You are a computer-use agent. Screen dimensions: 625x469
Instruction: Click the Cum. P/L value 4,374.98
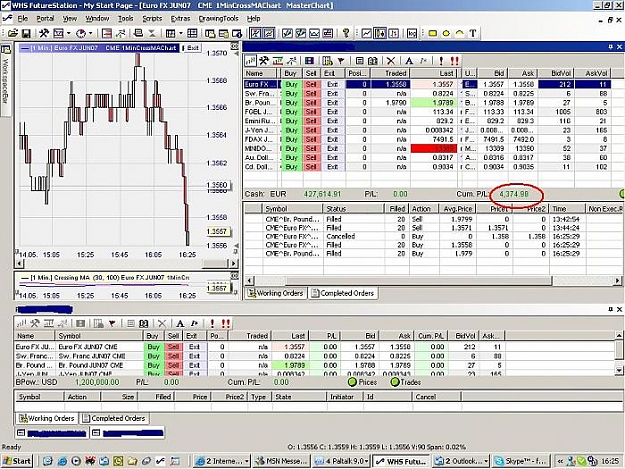514,194
